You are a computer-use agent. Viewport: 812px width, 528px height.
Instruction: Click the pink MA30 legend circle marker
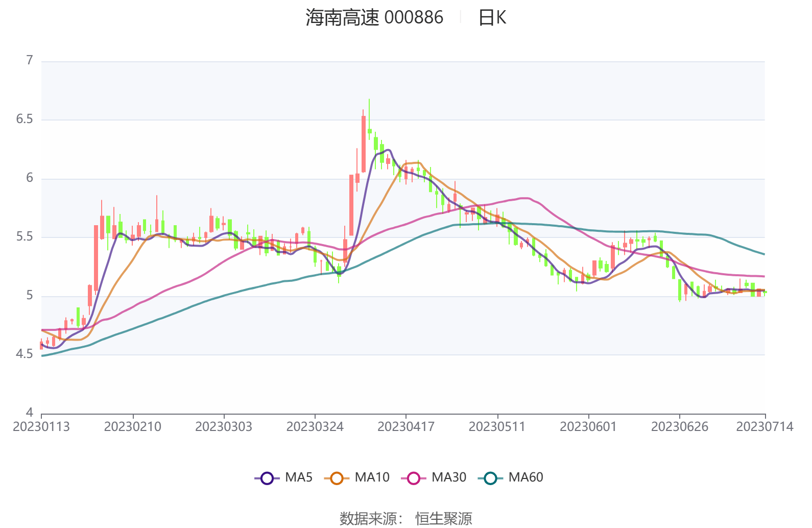(413, 478)
